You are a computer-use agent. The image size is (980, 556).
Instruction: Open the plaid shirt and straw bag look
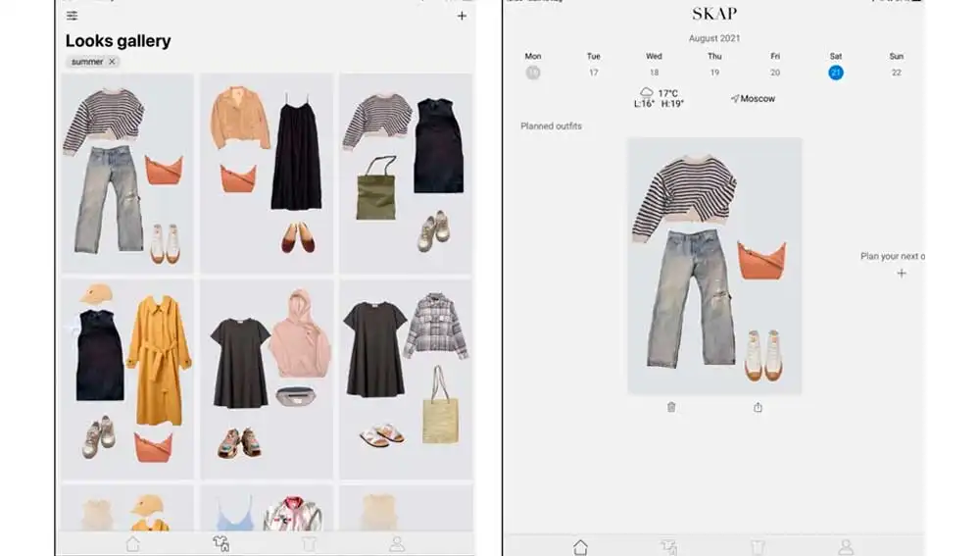coord(406,379)
